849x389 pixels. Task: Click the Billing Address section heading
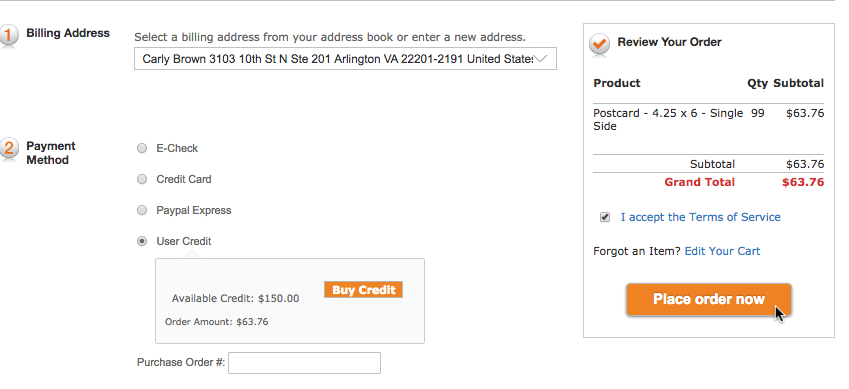(x=68, y=33)
